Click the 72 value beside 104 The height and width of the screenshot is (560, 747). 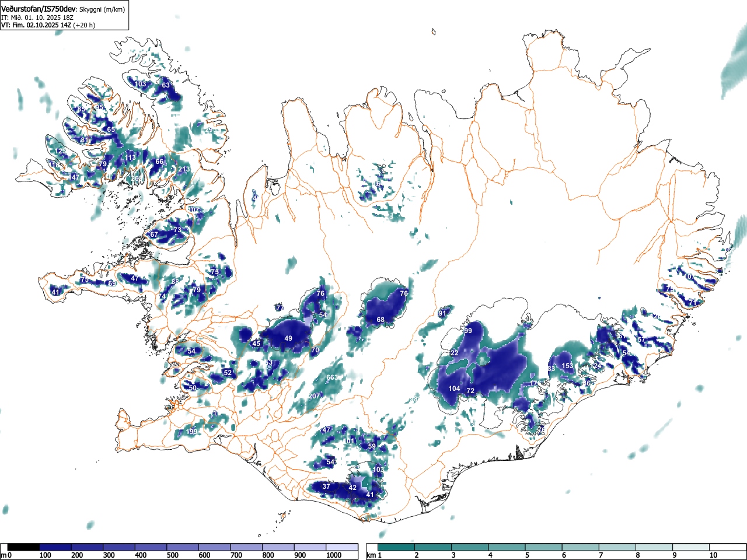470,390
